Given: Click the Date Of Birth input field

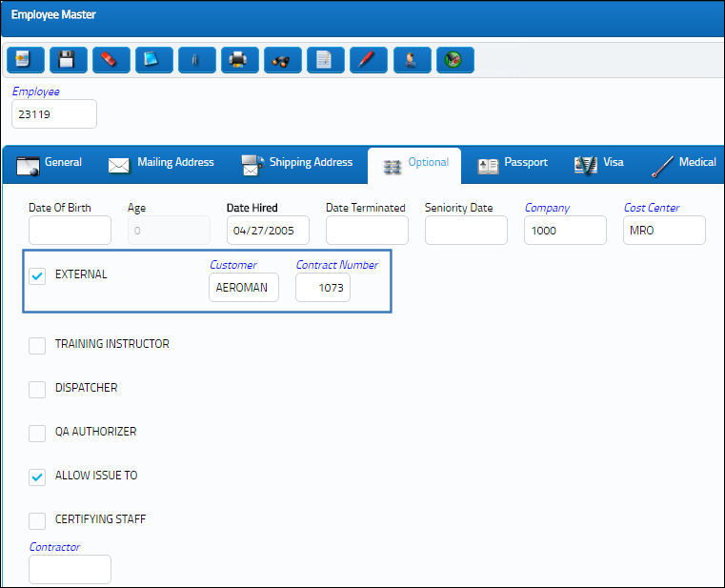Looking at the screenshot, I should [70, 230].
